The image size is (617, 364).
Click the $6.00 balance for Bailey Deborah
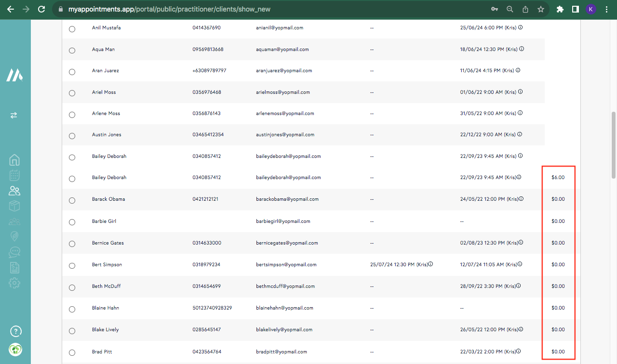coord(558,178)
